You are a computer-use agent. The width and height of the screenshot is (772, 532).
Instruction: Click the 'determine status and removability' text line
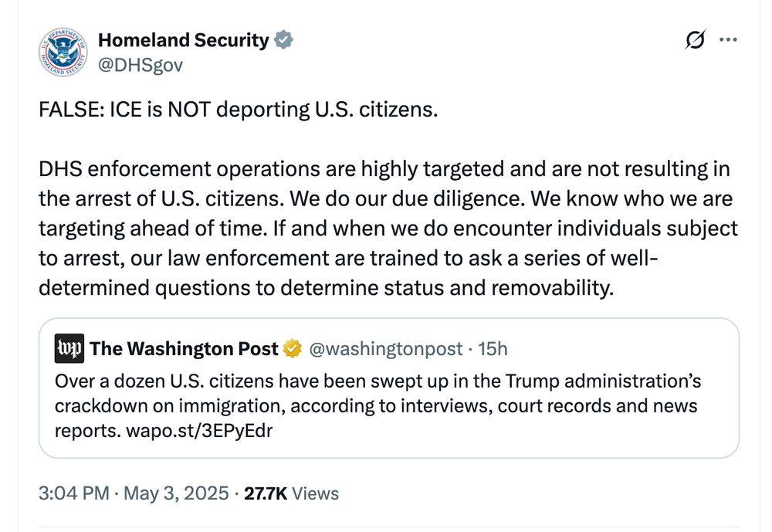click(x=327, y=288)
